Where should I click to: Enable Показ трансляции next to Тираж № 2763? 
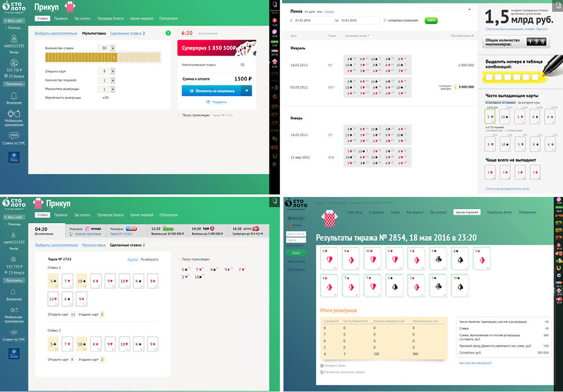click(x=179, y=115)
